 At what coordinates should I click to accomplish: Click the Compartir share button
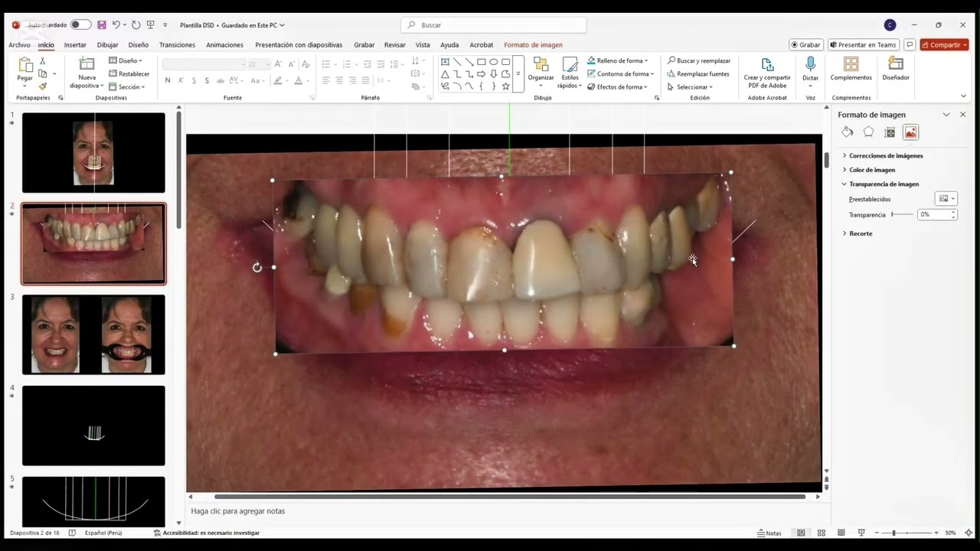pyautogui.click(x=944, y=44)
